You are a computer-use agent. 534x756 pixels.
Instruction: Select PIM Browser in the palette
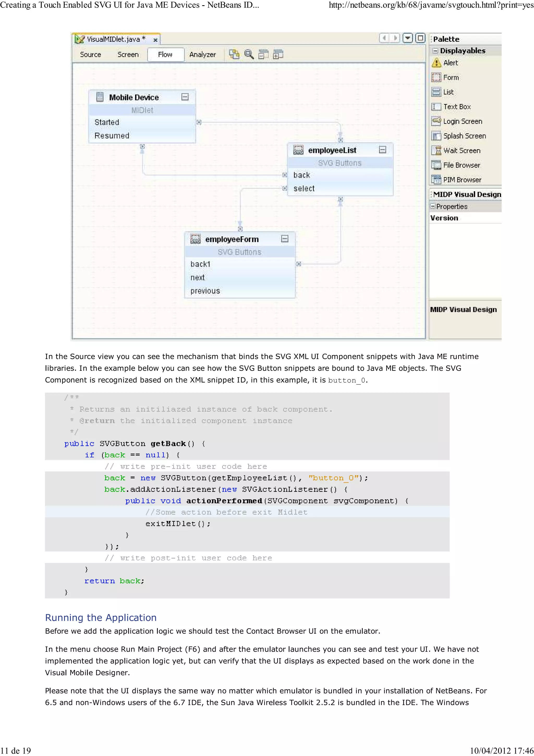[x=456, y=179]
